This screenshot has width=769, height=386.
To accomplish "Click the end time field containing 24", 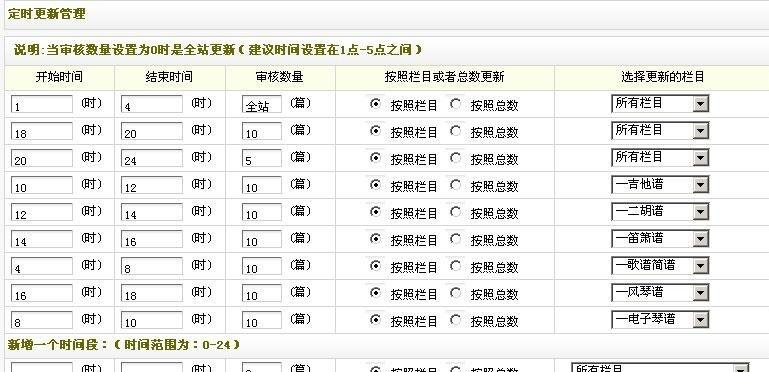I will coord(152,158).
